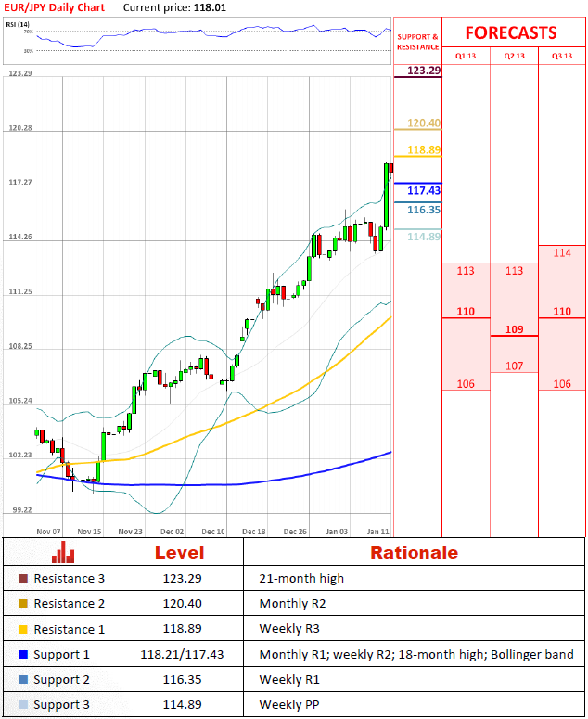Click the Q1 13 high forecast 113
The width and height of the screenshot is (588, 719).
(x=466, y=271)
